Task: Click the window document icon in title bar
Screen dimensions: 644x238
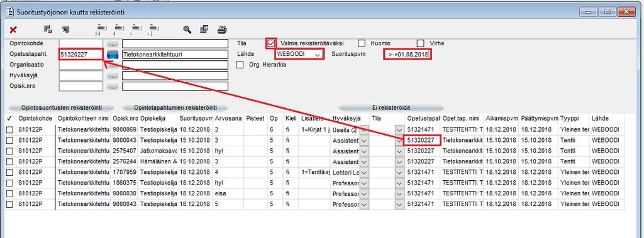Action: pos(10,13)
